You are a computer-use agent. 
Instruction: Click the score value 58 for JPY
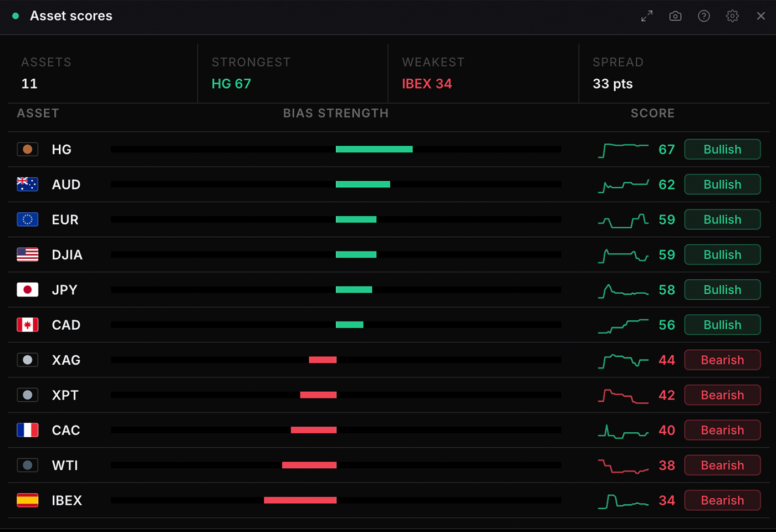point(667,290)
